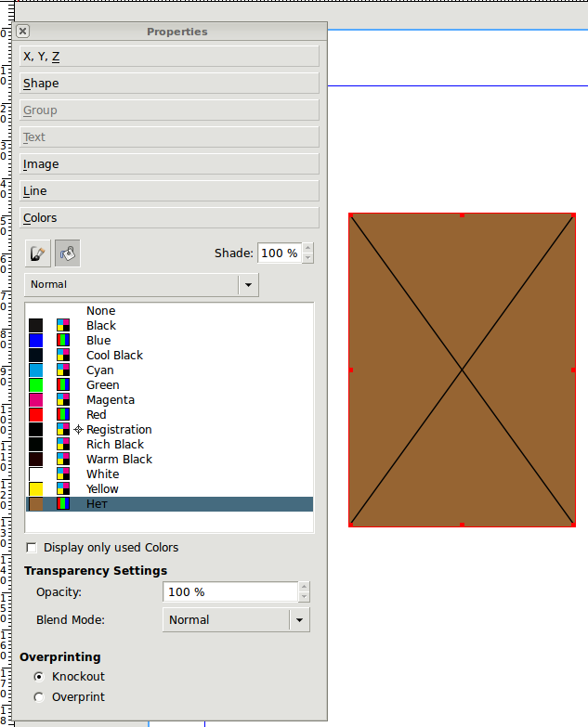Viewport: 588px width, 727px height.
Task: Increase Shade value with up arrow
Action: click(307, 248)
